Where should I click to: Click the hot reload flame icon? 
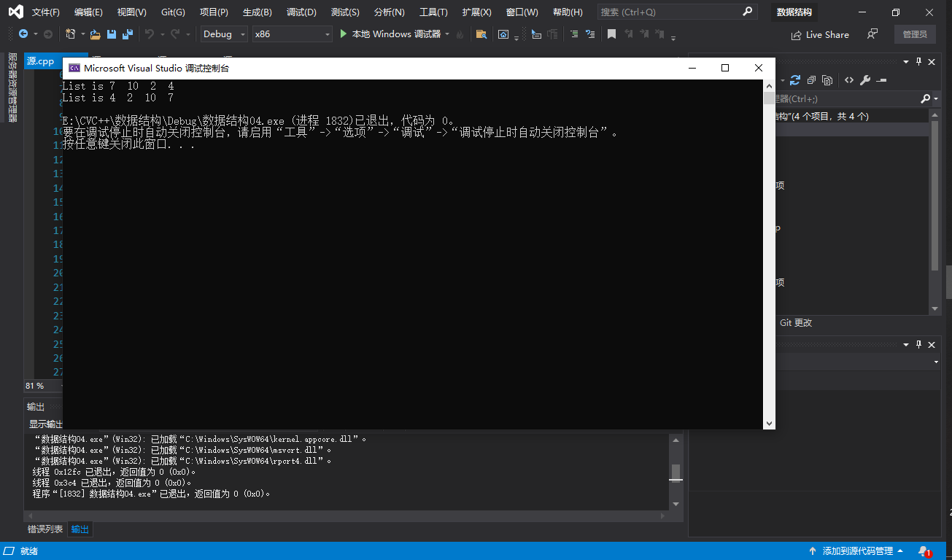460,34
